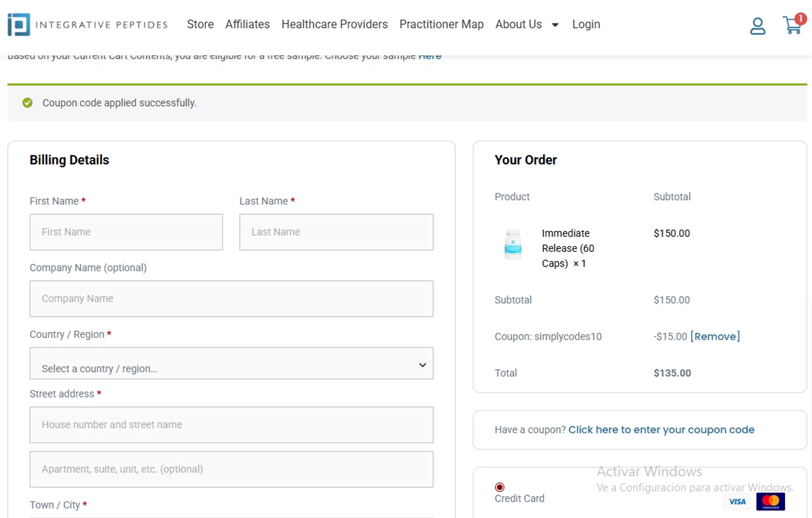Open Healthcare Providers in the navigation
The width and height of the screenshot is (812, 518).
[x=335, y=24]
